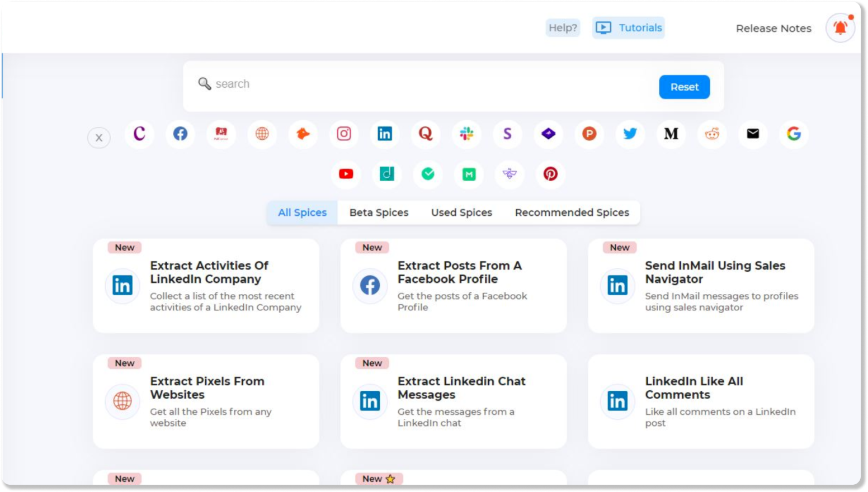Filter spices by YouTube icon

346,174
